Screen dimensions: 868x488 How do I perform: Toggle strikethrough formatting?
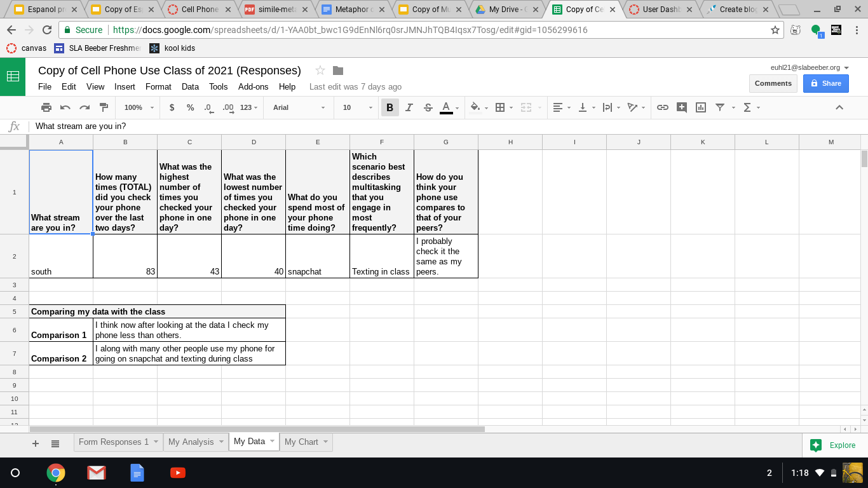[428, 107]
